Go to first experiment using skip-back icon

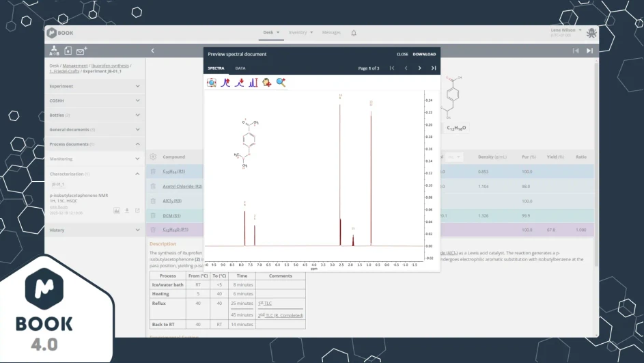pyautogui.click(x=576, y=51)
